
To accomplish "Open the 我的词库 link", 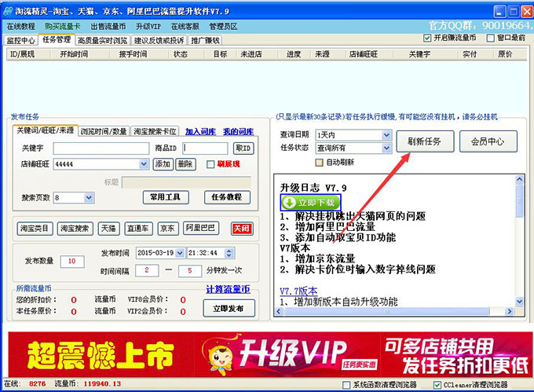I will pyautogui.click(x=239, y=131).
